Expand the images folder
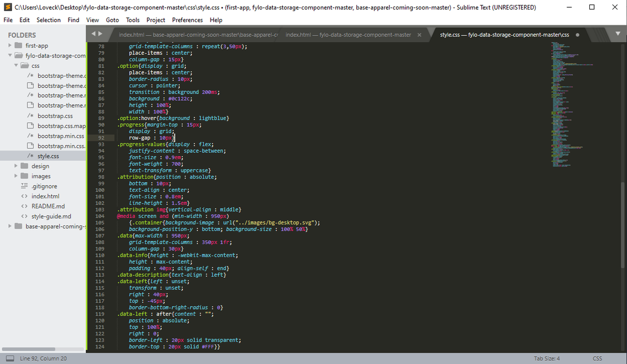This screenshot has width=627, height=364. pos(16,176)
